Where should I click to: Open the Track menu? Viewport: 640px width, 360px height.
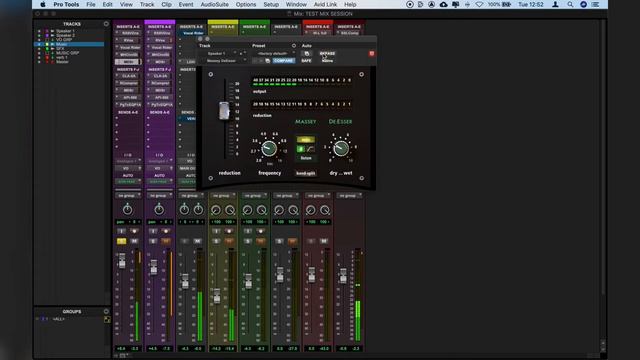[147, 4]
